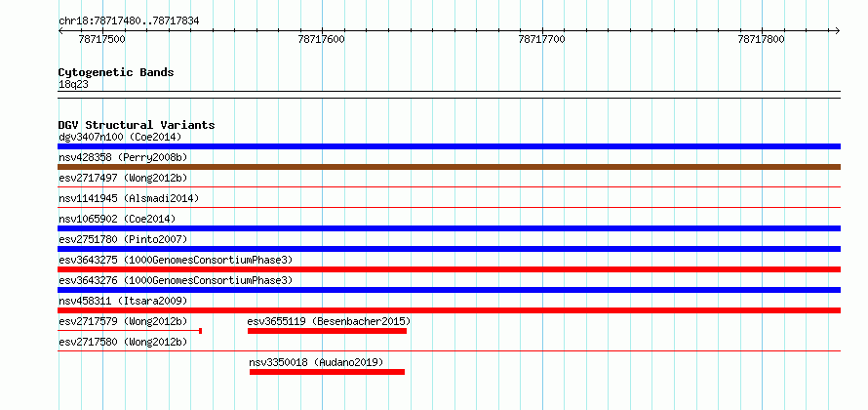
Task: Click the esv3655119 (Besenbacher2015) label
Action: pos(329,321)
